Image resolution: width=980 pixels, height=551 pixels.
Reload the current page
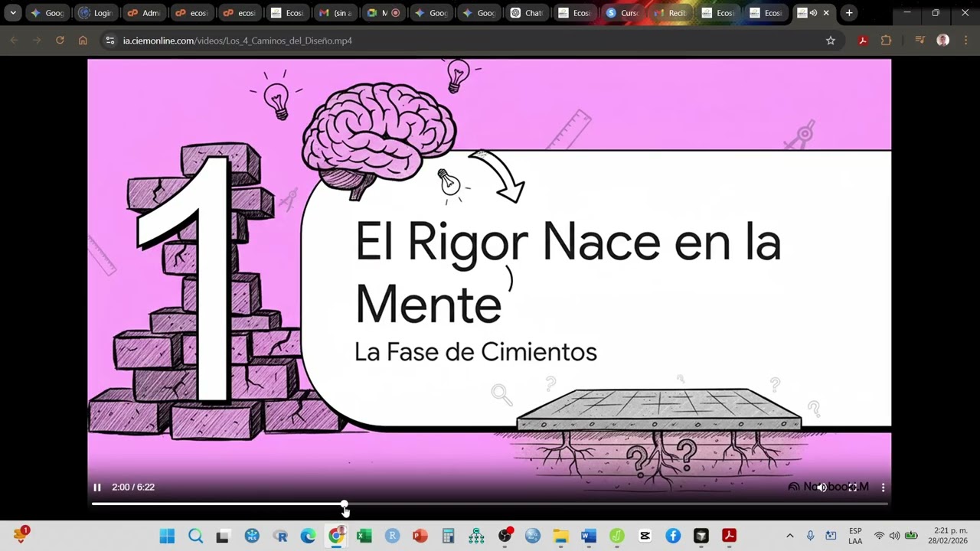pyautogui.click(x=60, y=41)
